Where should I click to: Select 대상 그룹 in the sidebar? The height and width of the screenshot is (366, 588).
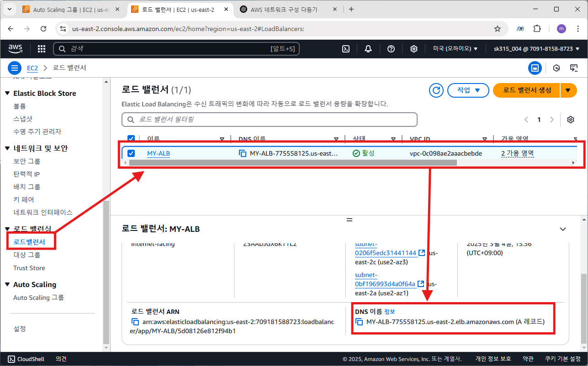click(27, 255)
